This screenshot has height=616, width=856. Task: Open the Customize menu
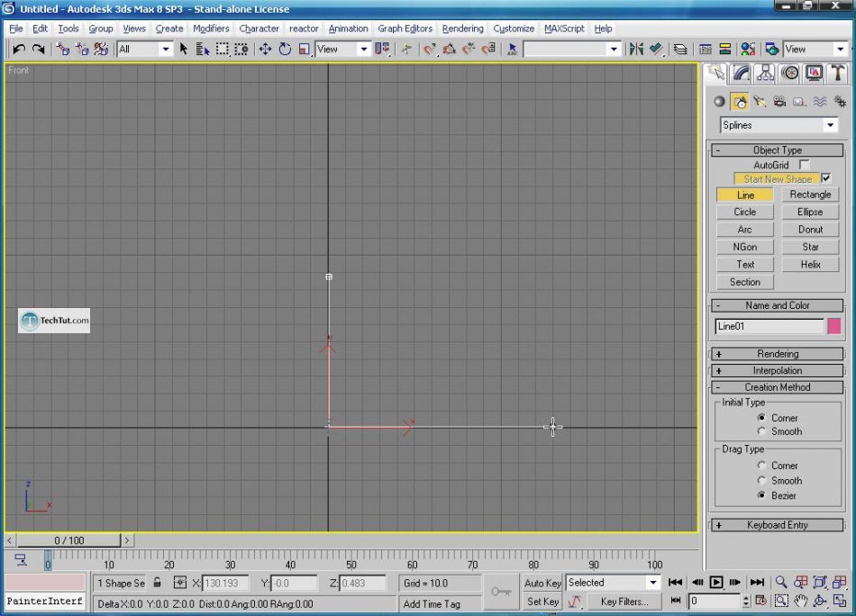coord(514,29)
